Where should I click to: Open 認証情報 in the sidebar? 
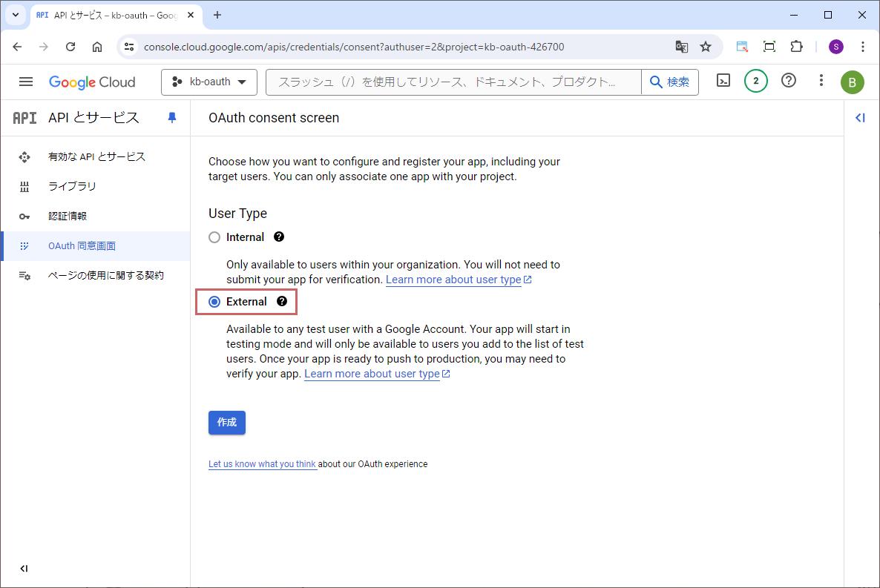point(68,216)
